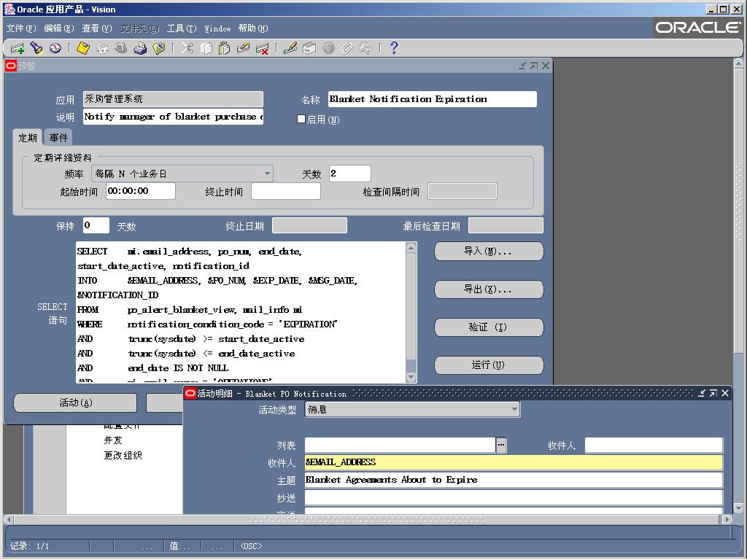Click the Cut scissors icon
The width and height of the screenshot is (747, 560).
[x=187, y=48]
